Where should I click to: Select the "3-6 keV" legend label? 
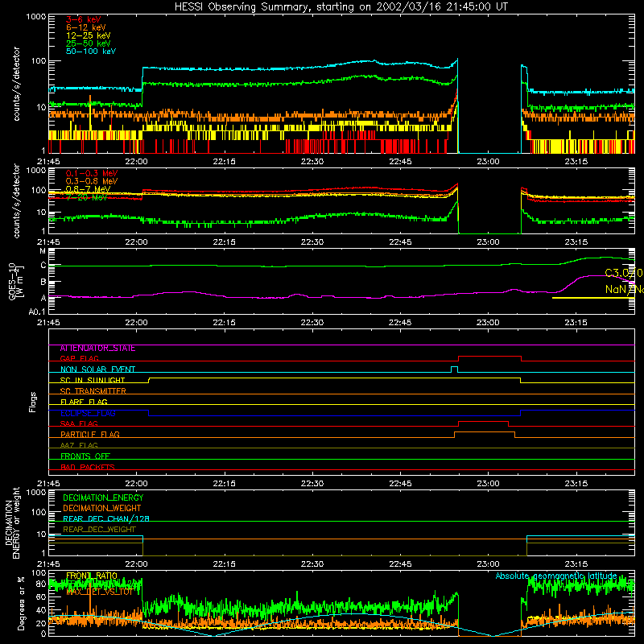click(84, 19)
